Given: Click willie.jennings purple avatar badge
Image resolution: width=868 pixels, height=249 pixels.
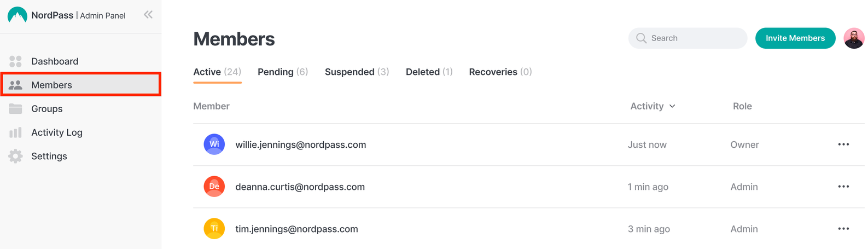Looking at the screenshot, I should tap(214, 144).
